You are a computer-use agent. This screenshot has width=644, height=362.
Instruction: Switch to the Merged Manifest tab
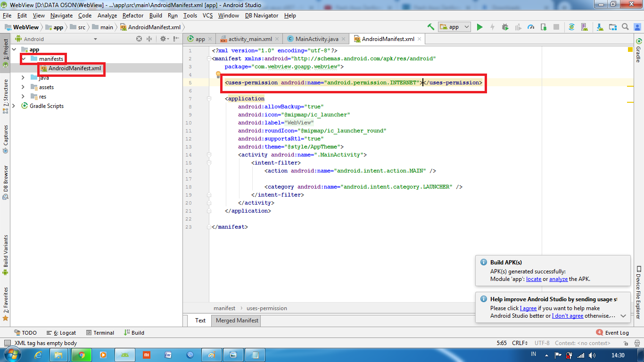237,321
